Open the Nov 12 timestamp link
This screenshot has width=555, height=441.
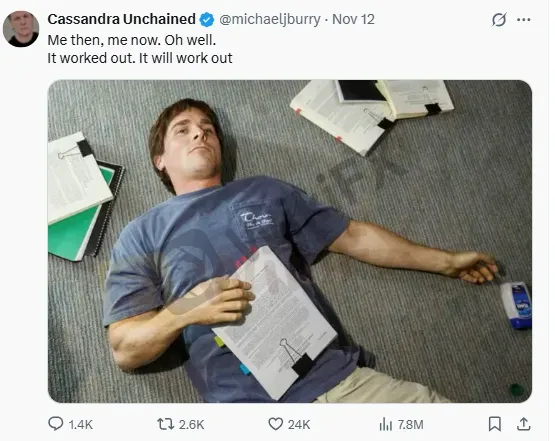[353, 19]
